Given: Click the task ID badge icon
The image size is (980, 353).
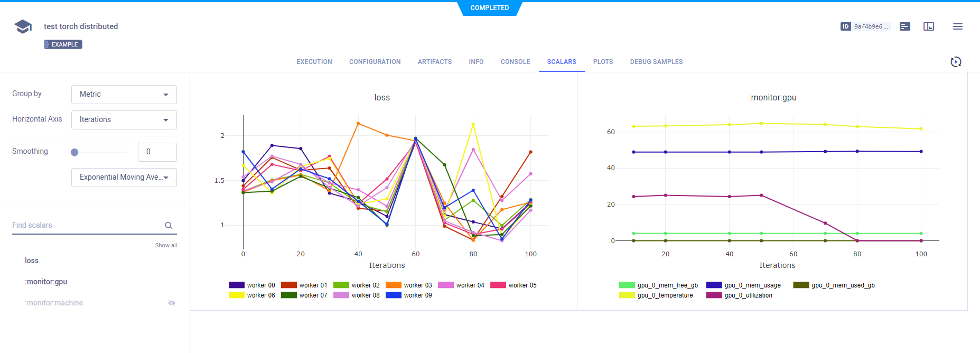Looking at the screenshot, I should [845, 26].
